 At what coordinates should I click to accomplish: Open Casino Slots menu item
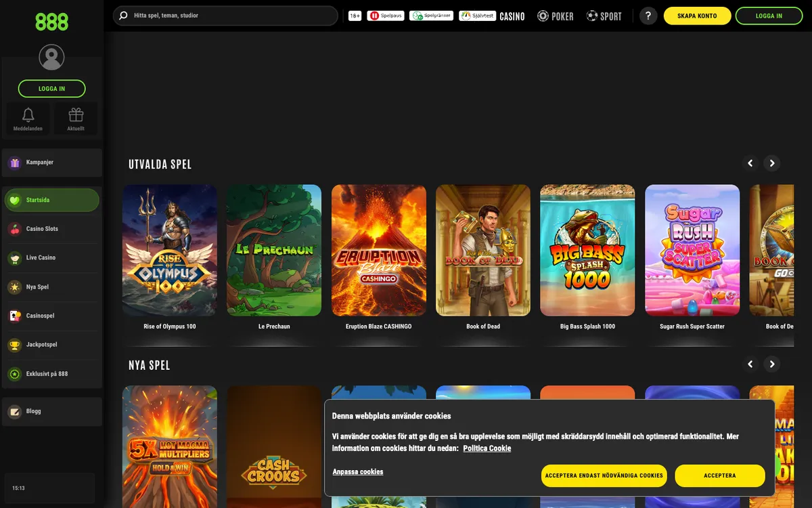coord(52,229)
